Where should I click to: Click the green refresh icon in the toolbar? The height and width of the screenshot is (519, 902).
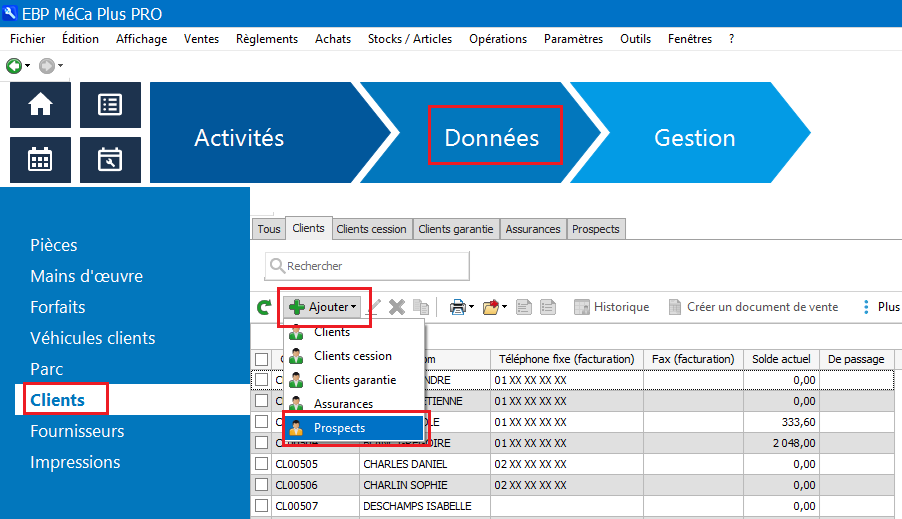(264, 308)
